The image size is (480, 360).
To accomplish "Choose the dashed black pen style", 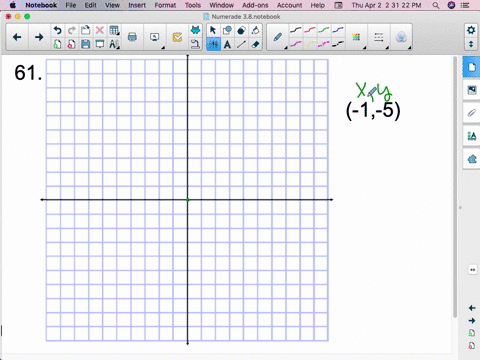I will click(x=338, y=44).
